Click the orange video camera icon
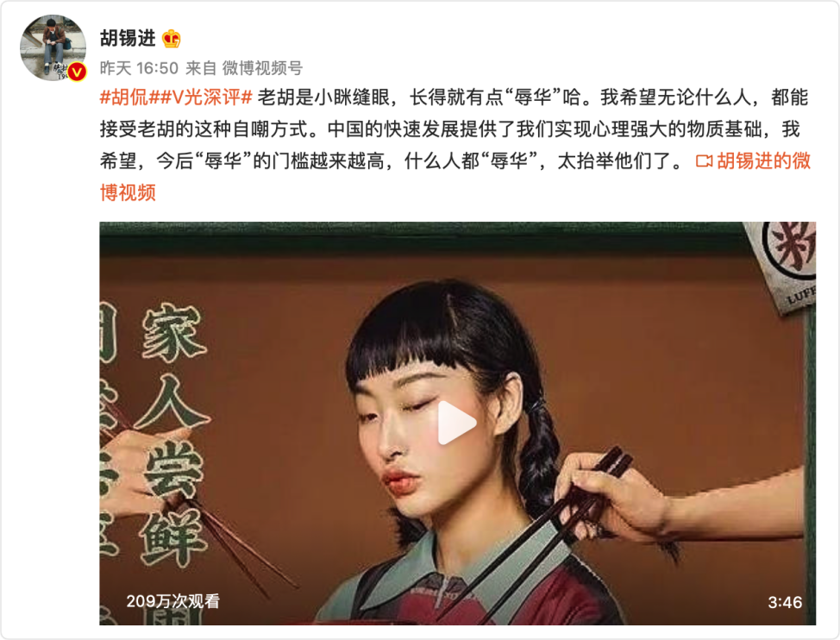Viewport: 840px width, 640px height. pyautogui.click(x=704, y=160)
